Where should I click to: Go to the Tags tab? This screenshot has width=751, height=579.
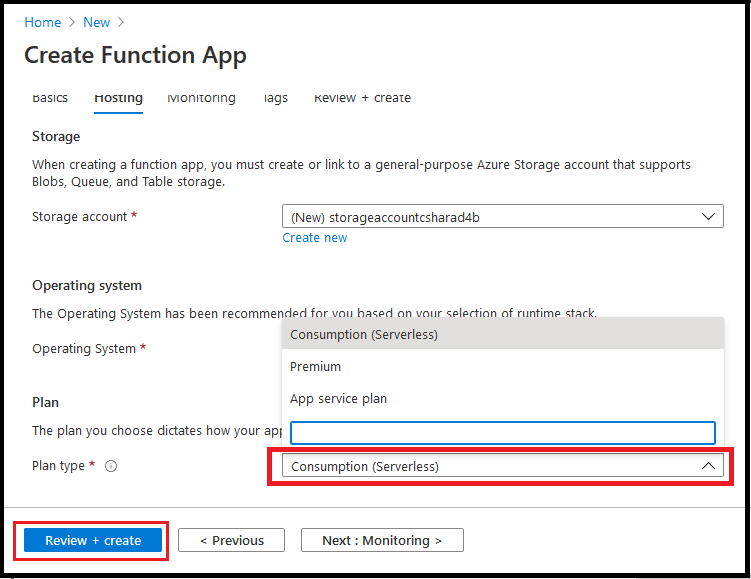[275, 98]
